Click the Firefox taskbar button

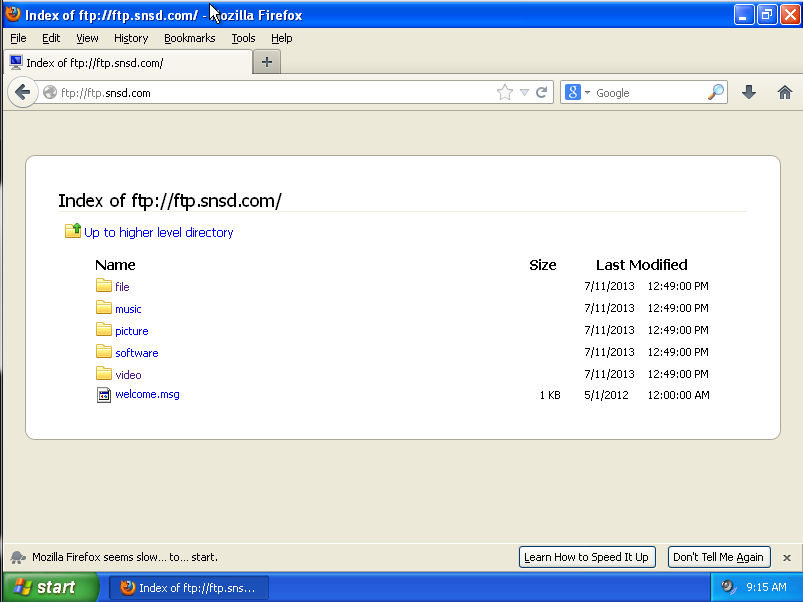tap(188, 588)
